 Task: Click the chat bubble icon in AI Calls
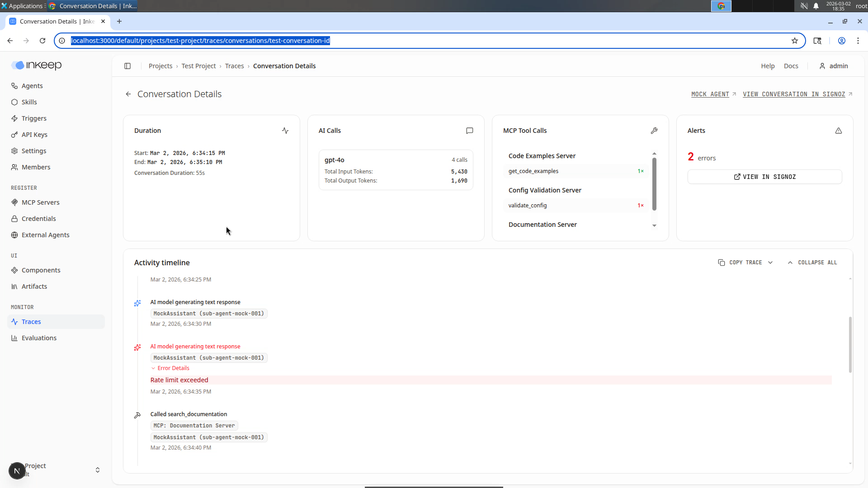(x=470, y=131)
